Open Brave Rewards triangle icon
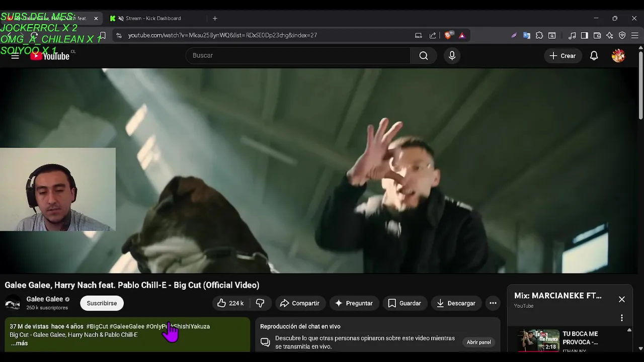Screen dimensions: 644x362 (x=462, y=35)
